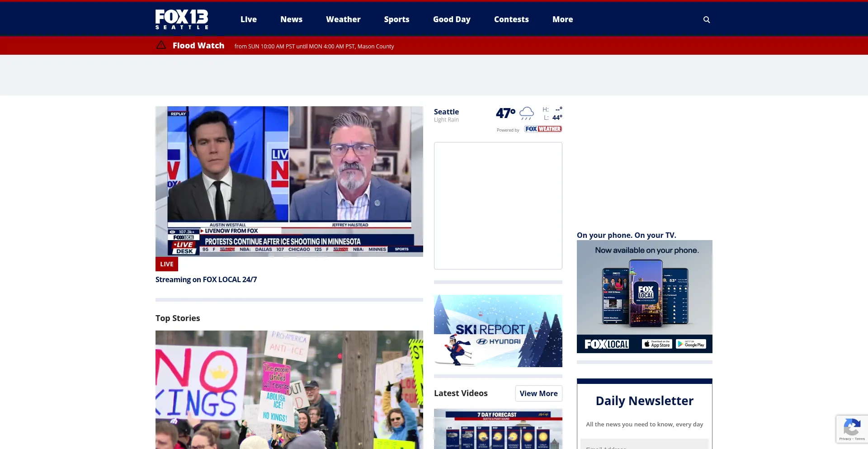Click the FOX Weather logo next to Powered by

pyautogui.click(x=543, y=129)
